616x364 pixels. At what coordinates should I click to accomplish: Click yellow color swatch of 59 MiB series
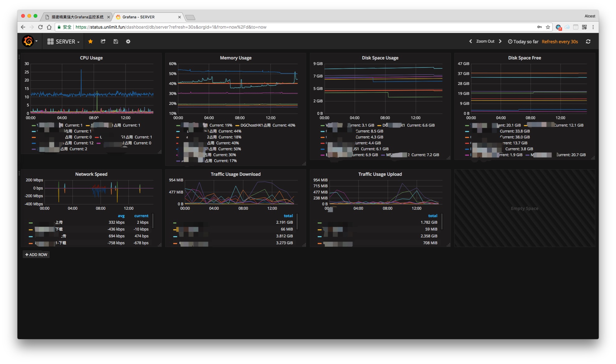[320, 230]
